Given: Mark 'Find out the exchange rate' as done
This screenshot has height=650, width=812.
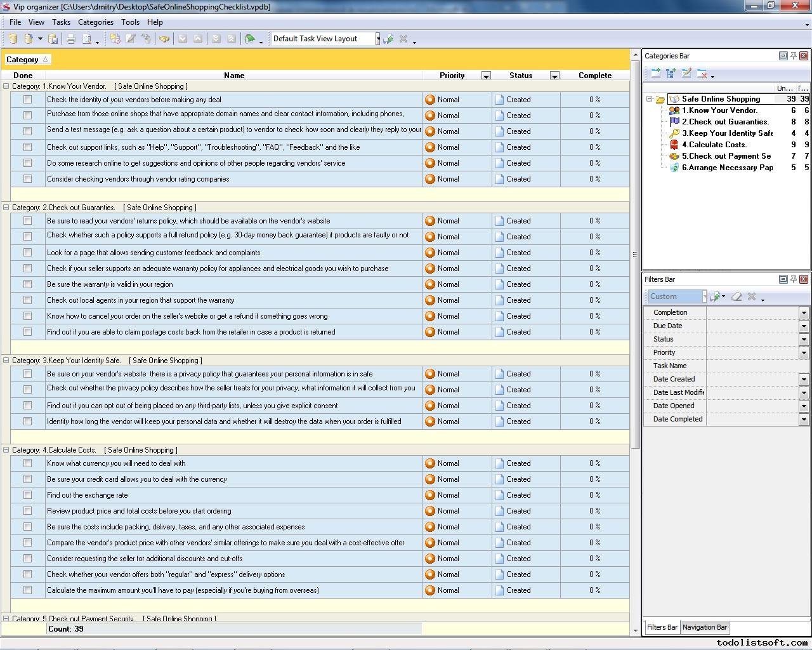Looking at the screenshot, I should [x=27, y=495].
